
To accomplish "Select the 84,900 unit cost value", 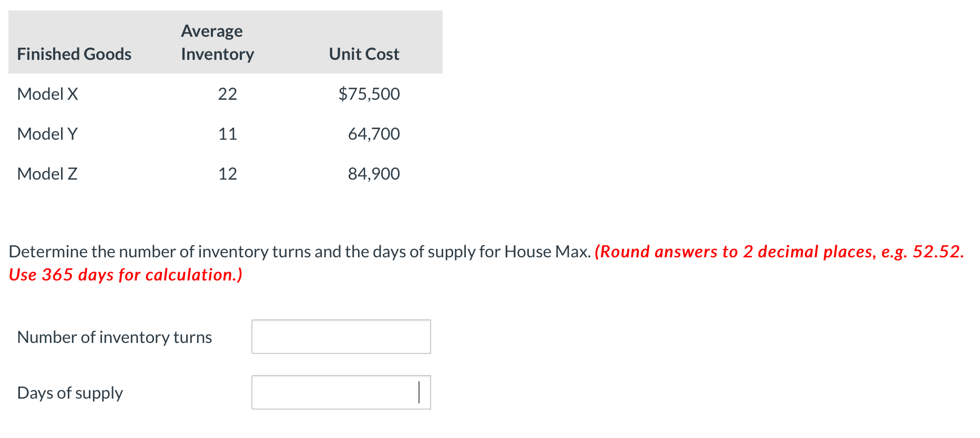I will pyautogui.click(x=374, y=174).
